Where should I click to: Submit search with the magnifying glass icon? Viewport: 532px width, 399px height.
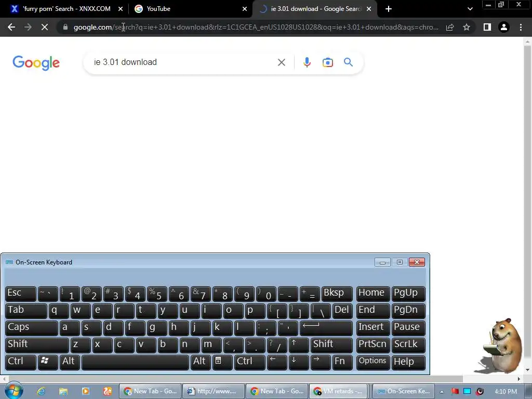pos(348,62)
